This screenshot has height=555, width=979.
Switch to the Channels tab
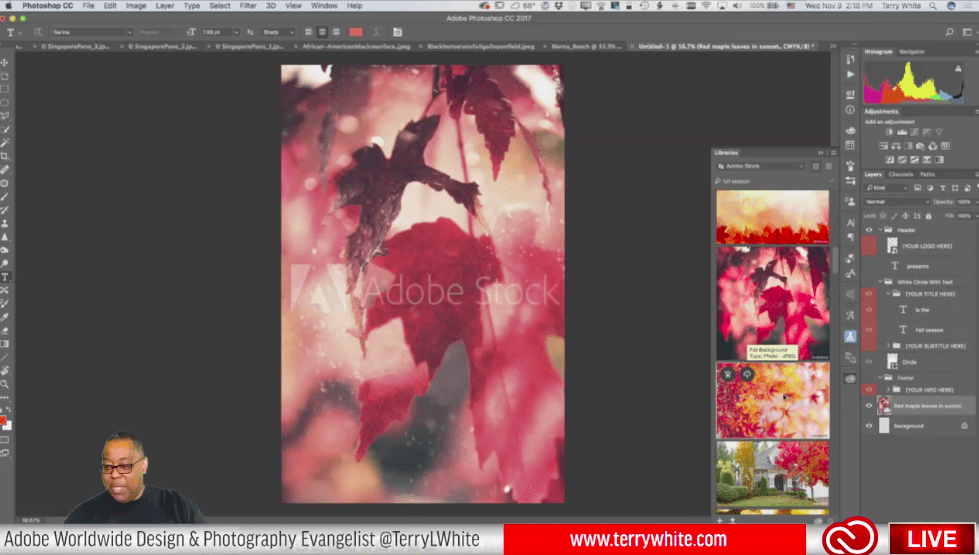click(x=901, y=175)
